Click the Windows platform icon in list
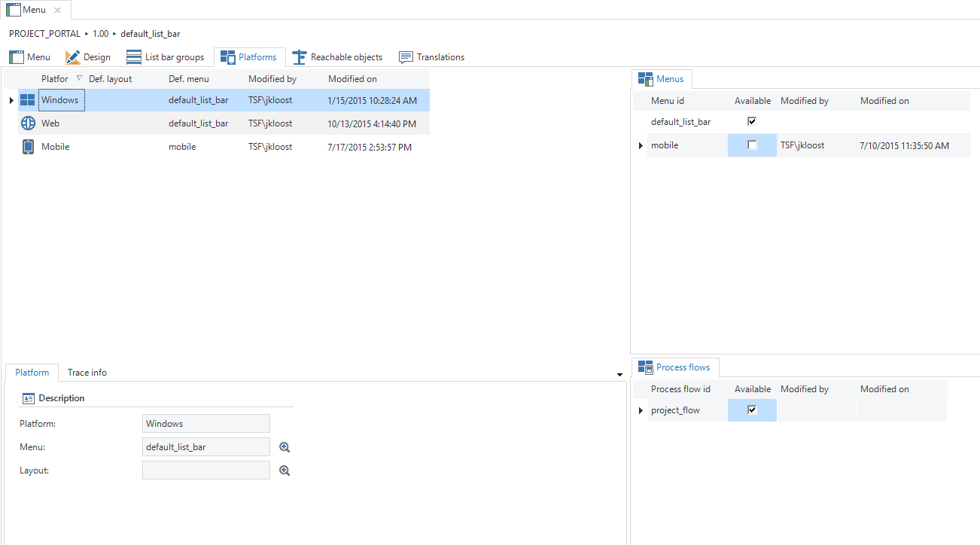The height and width of the screenshot is (545, 980). [28, 100]
